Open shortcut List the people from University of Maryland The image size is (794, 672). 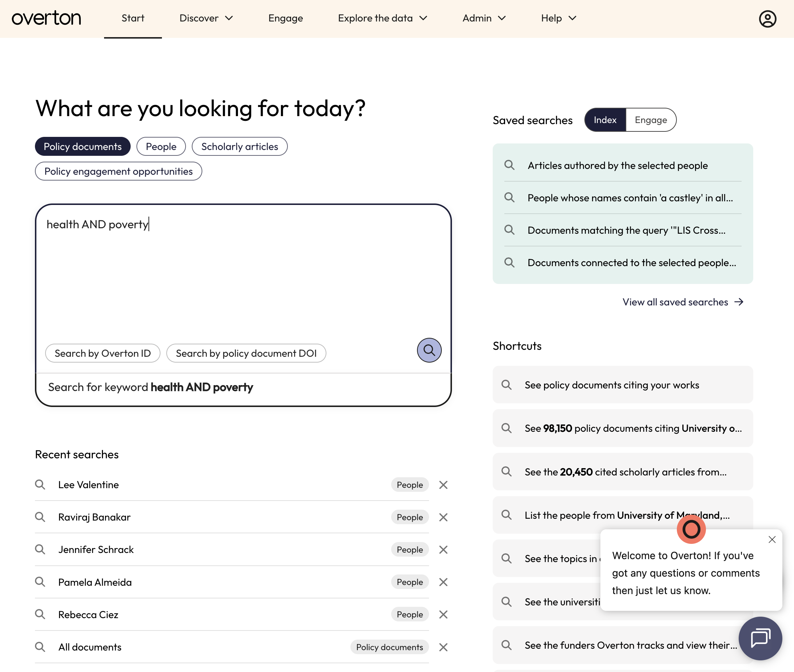pyautogui.click(x=623, y=515)
